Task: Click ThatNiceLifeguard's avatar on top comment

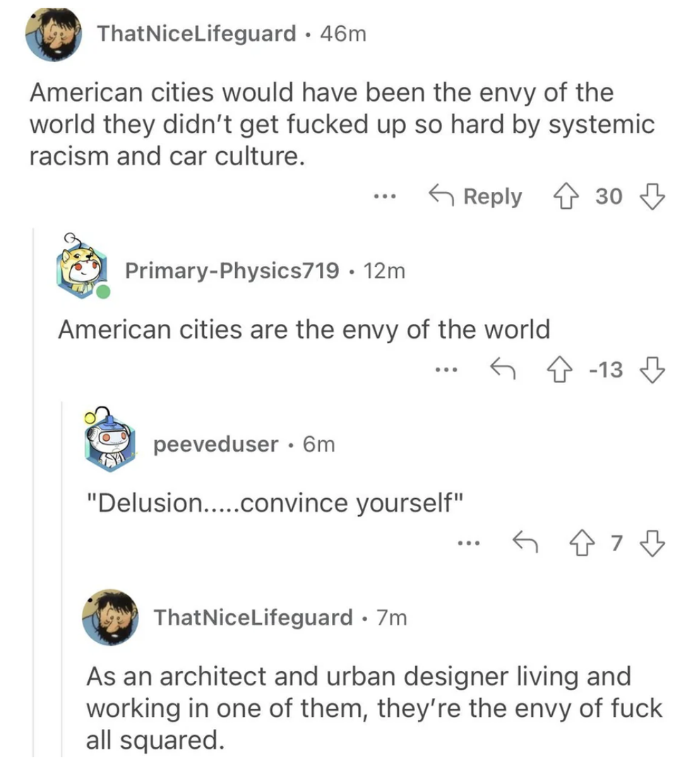Action: [x=54, y=35]
